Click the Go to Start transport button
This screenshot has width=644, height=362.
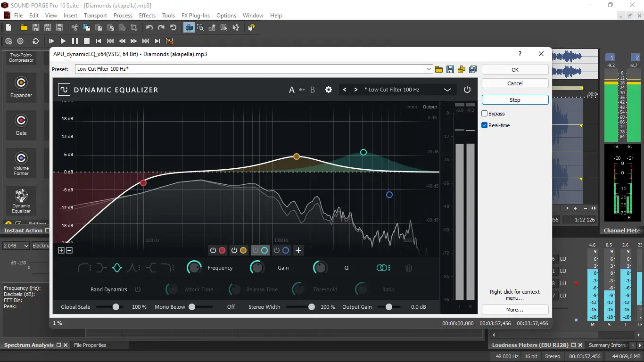pos(99,41)
